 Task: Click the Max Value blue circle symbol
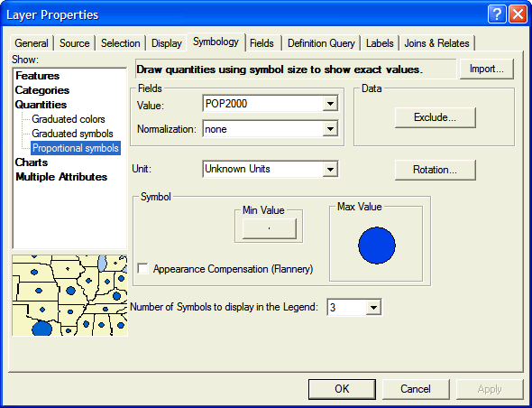point(377,246)
